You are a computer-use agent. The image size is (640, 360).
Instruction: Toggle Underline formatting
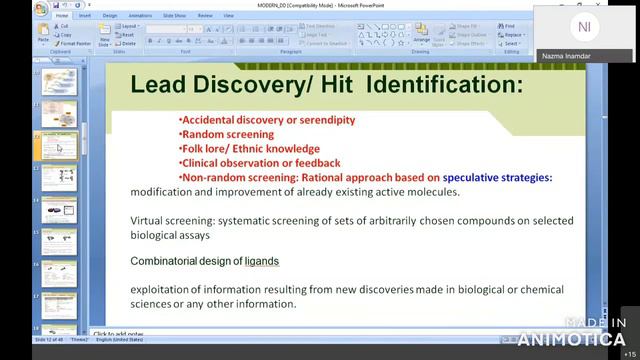pos(169,41)
